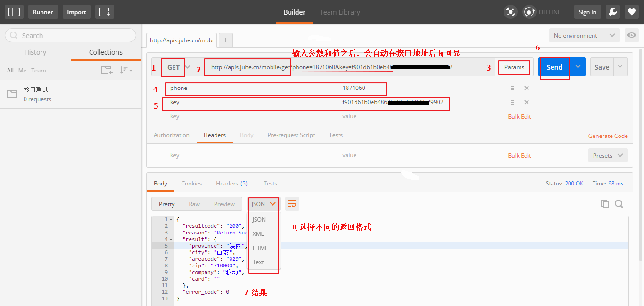Viewport: 644px width, 306px height.
Task: Select XML from the format list
Action: pos(258,234)
